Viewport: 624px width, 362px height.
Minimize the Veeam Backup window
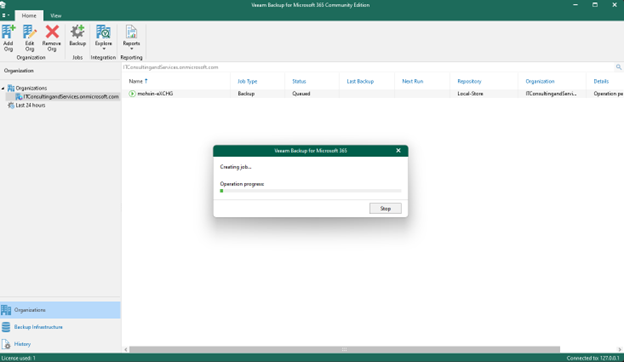[575, 5]
